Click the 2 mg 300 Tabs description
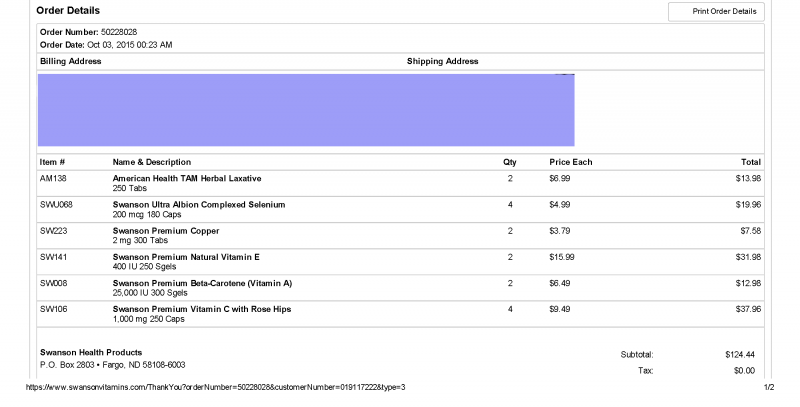Screen dimensions: 800x407 (140, 240)
